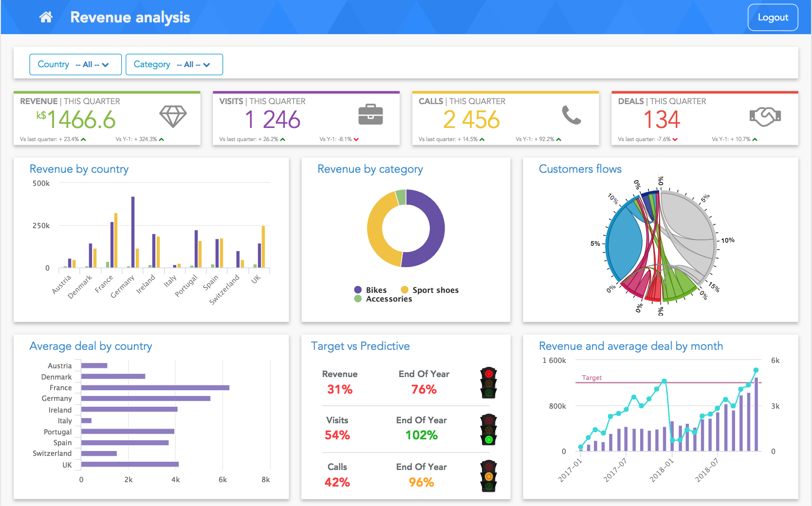Click the up arrow after +14.5%

pos(481,139)
